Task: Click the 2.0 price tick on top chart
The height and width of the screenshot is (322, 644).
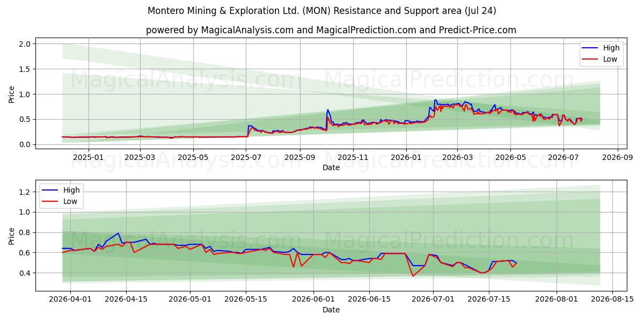Action: pos(26,44)
